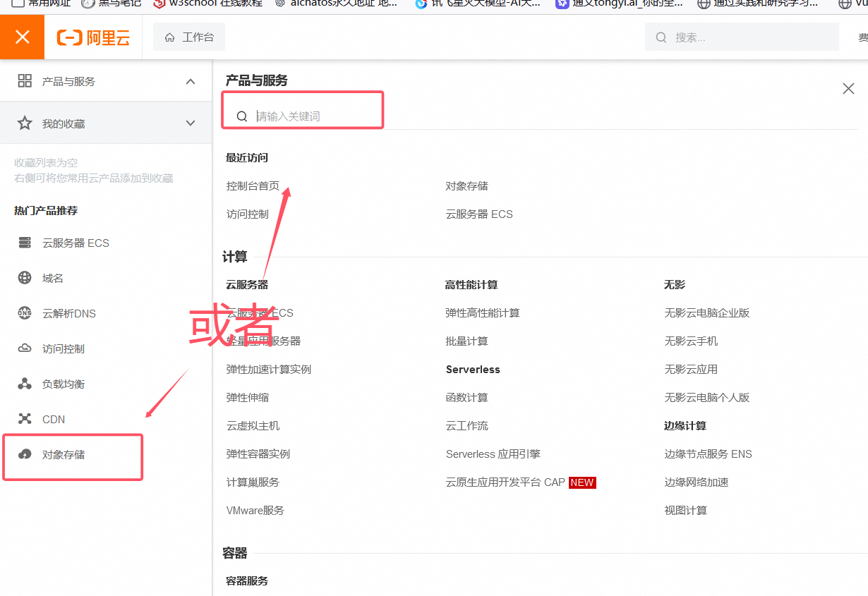Click the 容器服务 category heading
The width and height of the screenshot is (868, 596).
click(x=247, y=581)
